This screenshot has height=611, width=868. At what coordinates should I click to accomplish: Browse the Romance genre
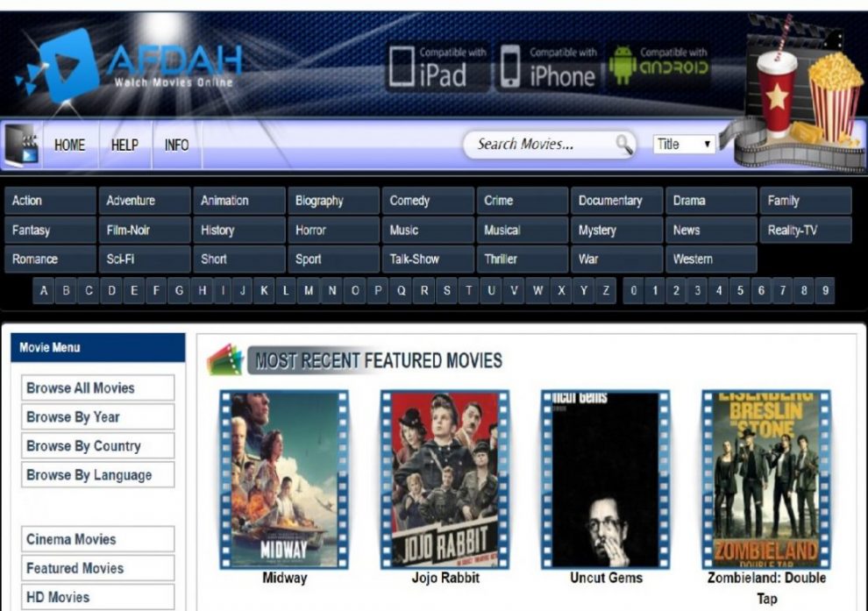(x=50, y=259)
